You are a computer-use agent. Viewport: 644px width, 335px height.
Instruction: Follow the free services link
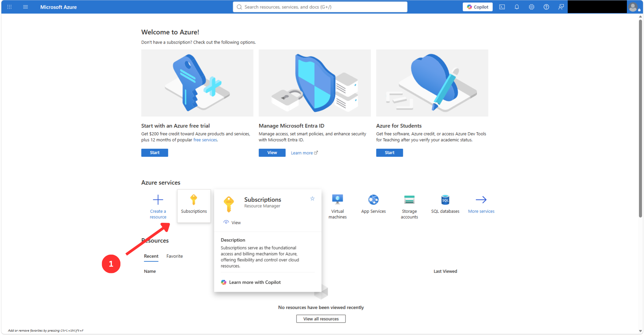tap(205, 140)
